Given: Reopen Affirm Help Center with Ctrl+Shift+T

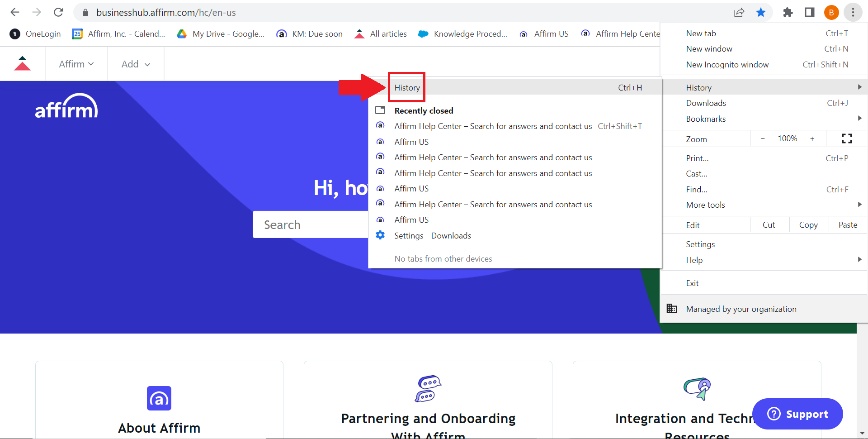Looking at the screenshot, I should (515, 126).
